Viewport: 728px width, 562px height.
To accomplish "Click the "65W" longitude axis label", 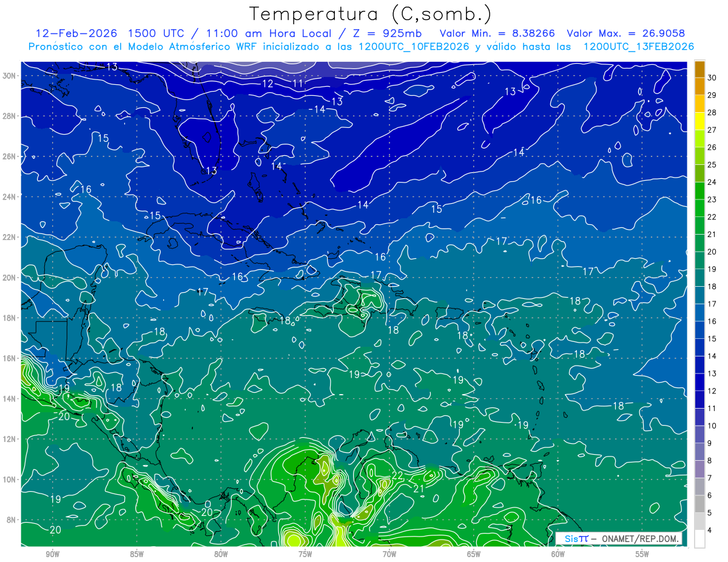I will coord(474,554).
